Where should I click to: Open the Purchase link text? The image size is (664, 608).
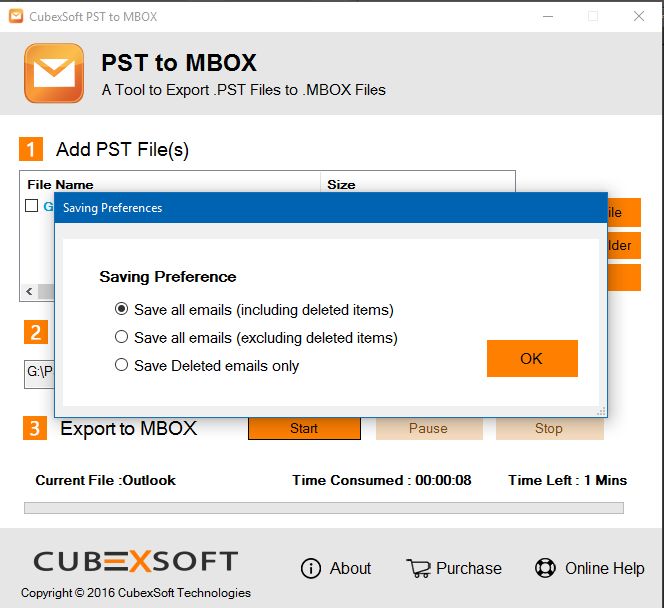click(x=468, y=568)
